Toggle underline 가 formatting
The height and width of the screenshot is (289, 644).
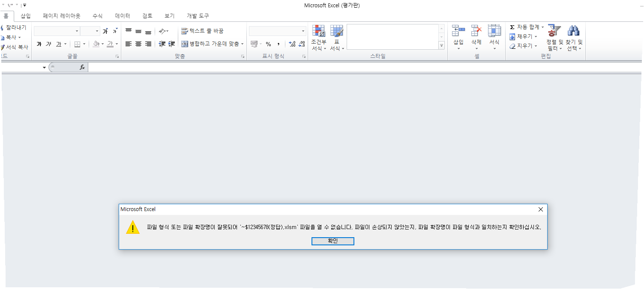58,44
